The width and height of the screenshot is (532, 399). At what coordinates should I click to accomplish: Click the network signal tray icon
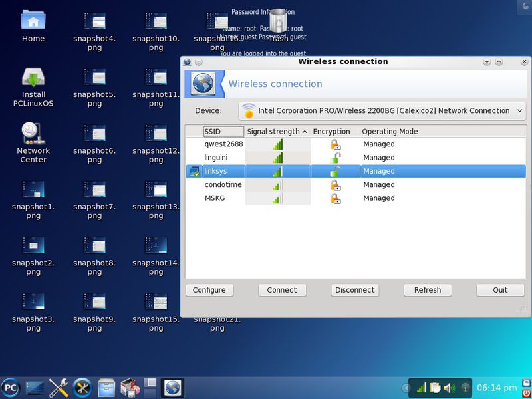[422, 388]
